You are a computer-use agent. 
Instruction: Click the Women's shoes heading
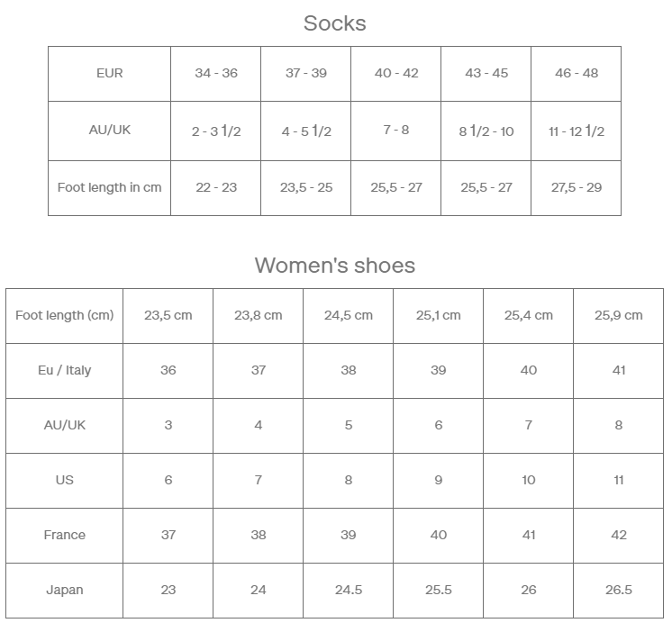[335, 266]
